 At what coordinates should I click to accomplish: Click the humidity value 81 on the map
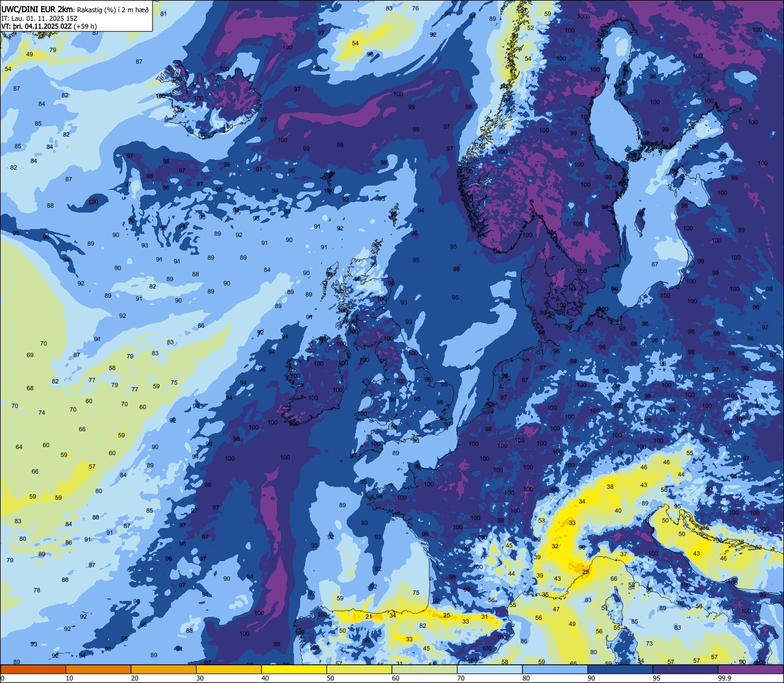coord(163,13)
